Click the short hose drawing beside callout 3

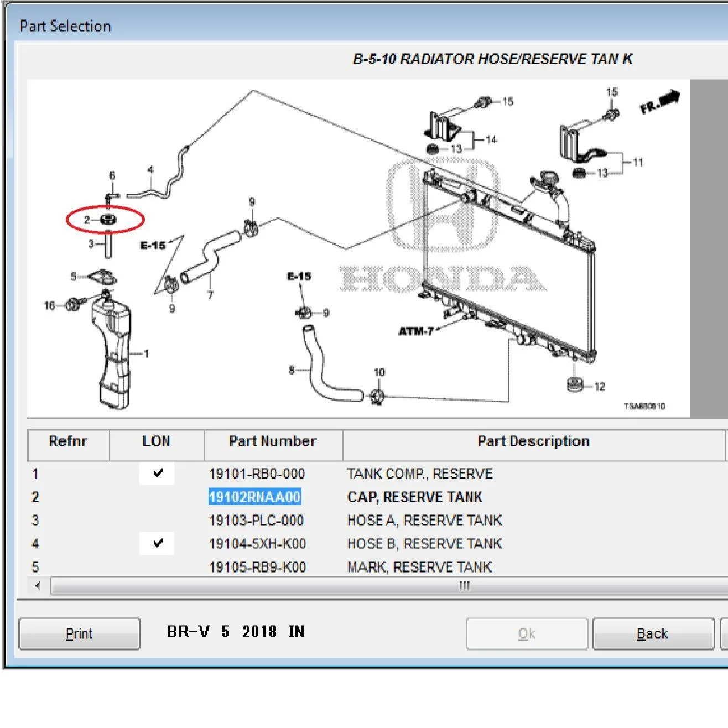coord(108,244)
